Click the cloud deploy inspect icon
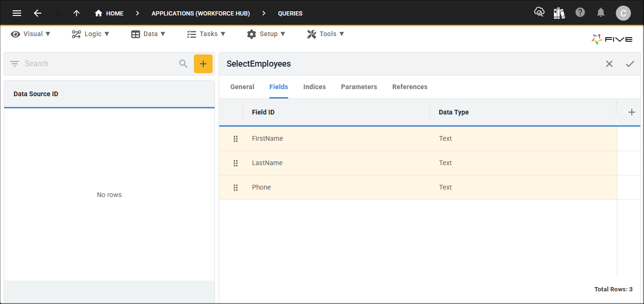The height and width of the screenshot is (304, 644). pyautogui.click(x=539, y=12)
